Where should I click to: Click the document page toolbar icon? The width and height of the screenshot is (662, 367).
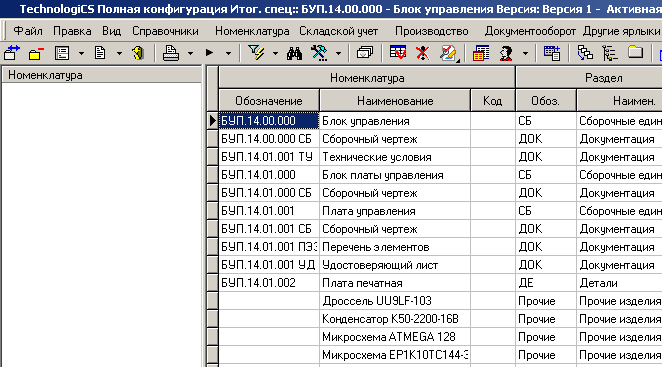(x=100, y=53)
